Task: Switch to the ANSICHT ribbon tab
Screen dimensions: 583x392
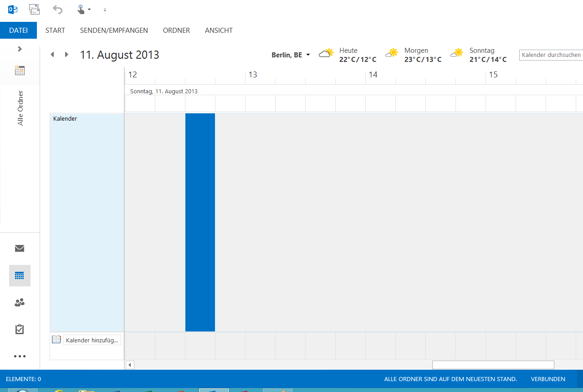Action: click(x=219, y=31)
